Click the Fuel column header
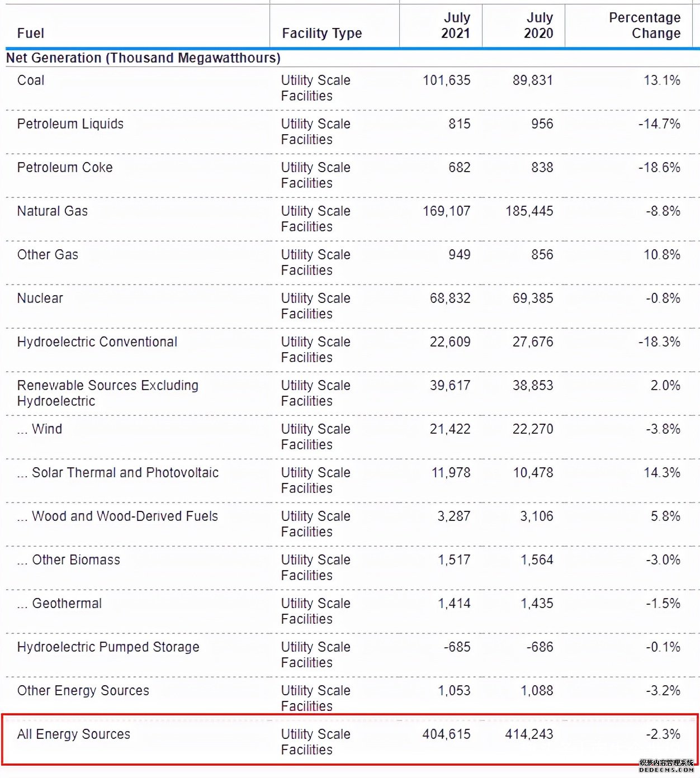The width and height of the screenshot is (700, 778). [x=30, y=34]
